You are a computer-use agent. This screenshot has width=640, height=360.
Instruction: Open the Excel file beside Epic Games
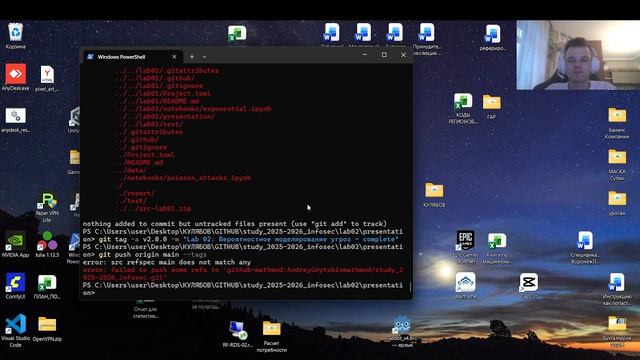point(497,248)
